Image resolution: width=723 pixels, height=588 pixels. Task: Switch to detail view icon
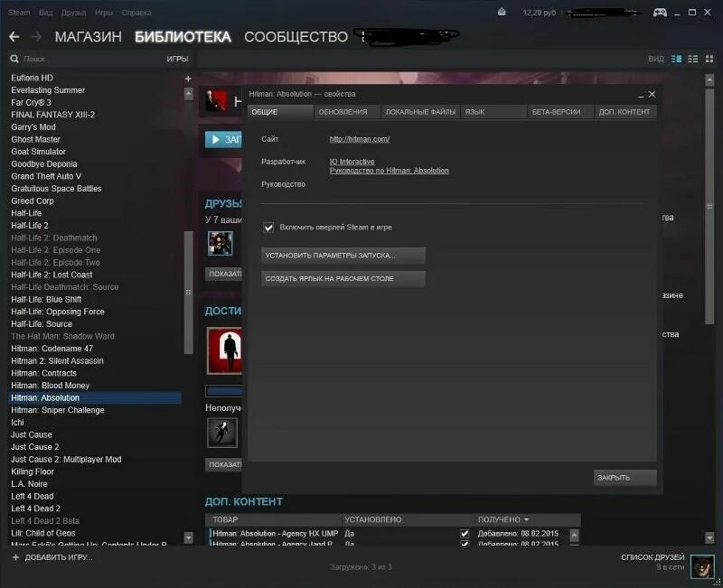coord(676,59)
